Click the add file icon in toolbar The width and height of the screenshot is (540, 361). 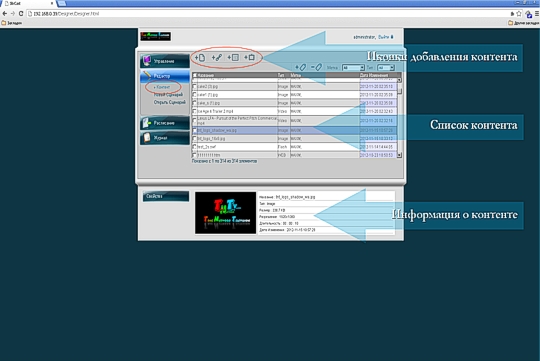point(200,58)
